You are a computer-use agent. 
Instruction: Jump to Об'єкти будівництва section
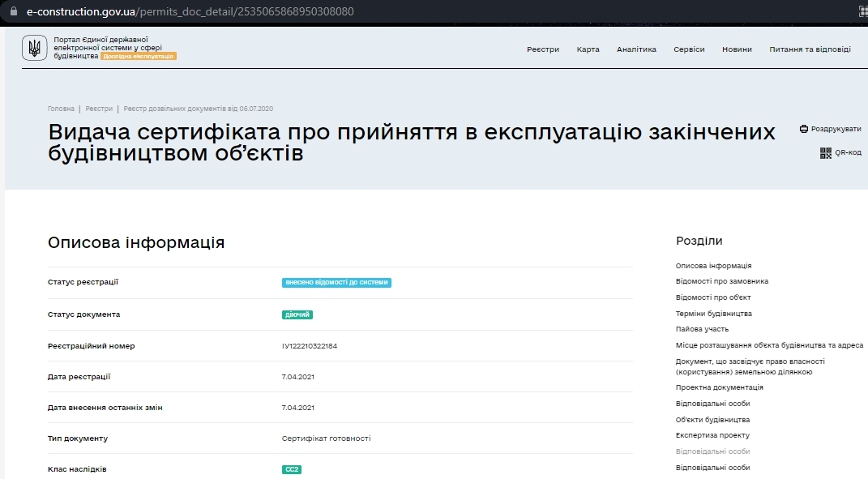tap(712, 420)
